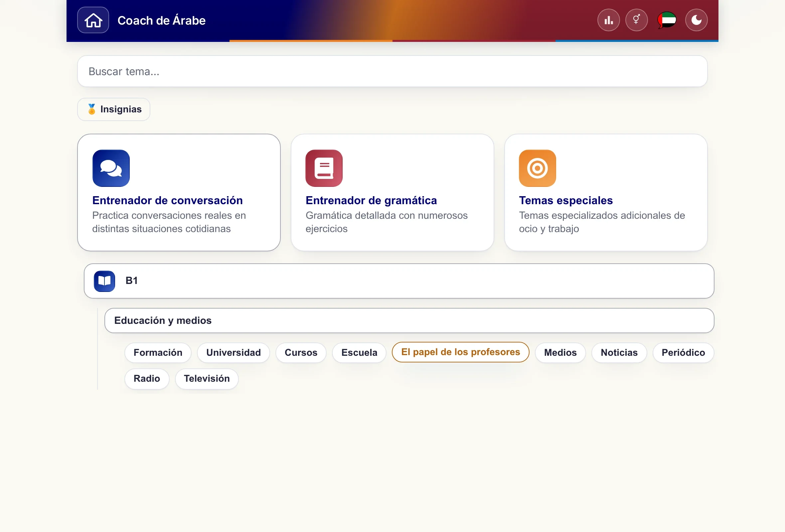Select the Universidad topic chip
785x532 pixels.
coord(234,352)
